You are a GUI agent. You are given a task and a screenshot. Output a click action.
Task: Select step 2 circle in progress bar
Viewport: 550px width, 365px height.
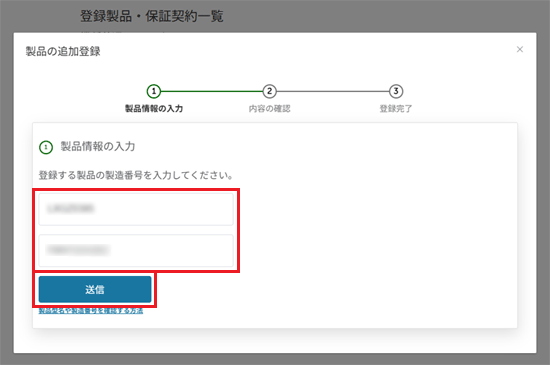[269, 92]
